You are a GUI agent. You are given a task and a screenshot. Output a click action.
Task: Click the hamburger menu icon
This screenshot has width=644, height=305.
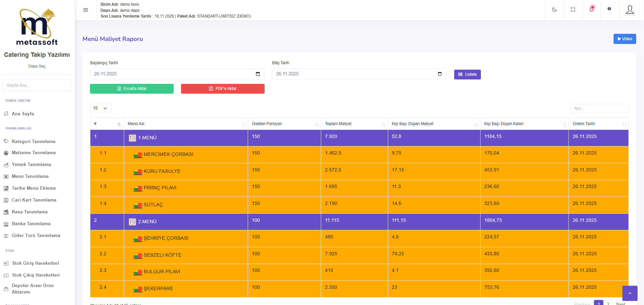86,10
